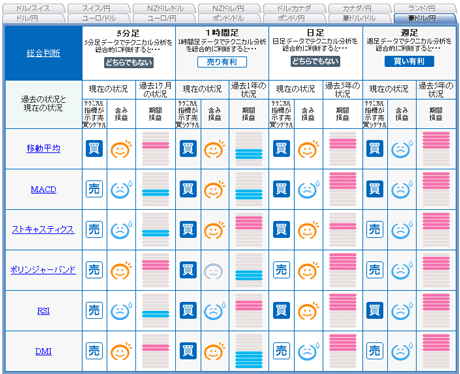
Task: Open the NZドル/円 tab
Action: coord(229,8)
